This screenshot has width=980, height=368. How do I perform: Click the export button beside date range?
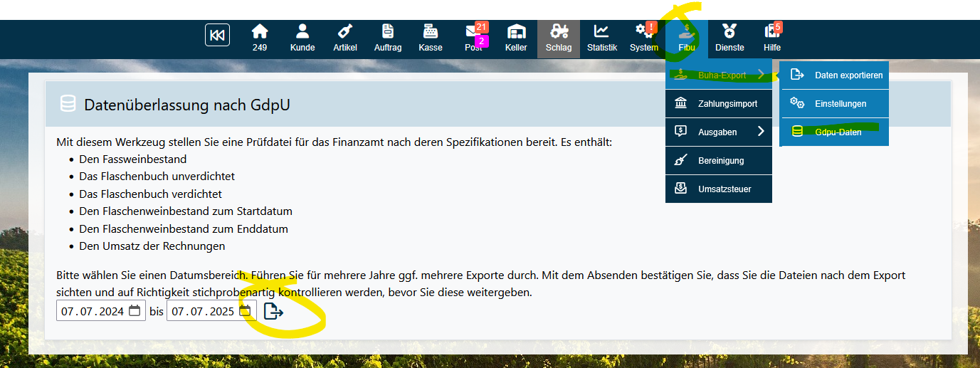(x=273, y=311)
